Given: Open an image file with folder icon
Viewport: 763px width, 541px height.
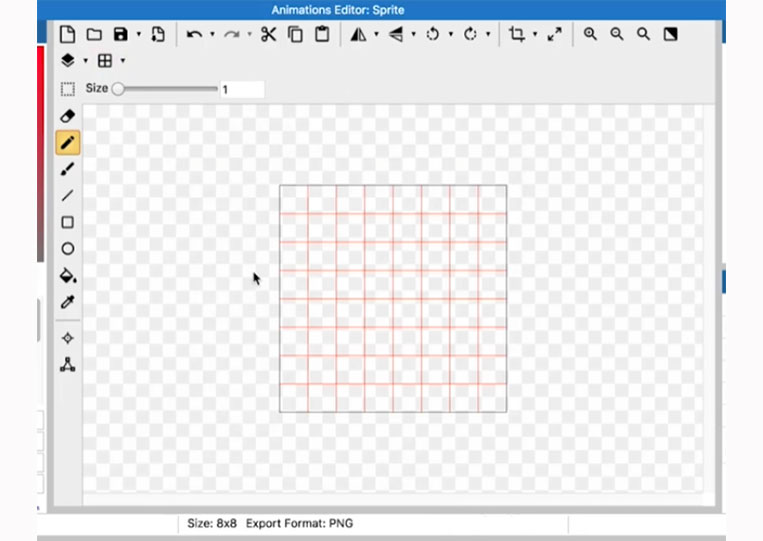Looking at the screenshot, I should pos(94,35).
